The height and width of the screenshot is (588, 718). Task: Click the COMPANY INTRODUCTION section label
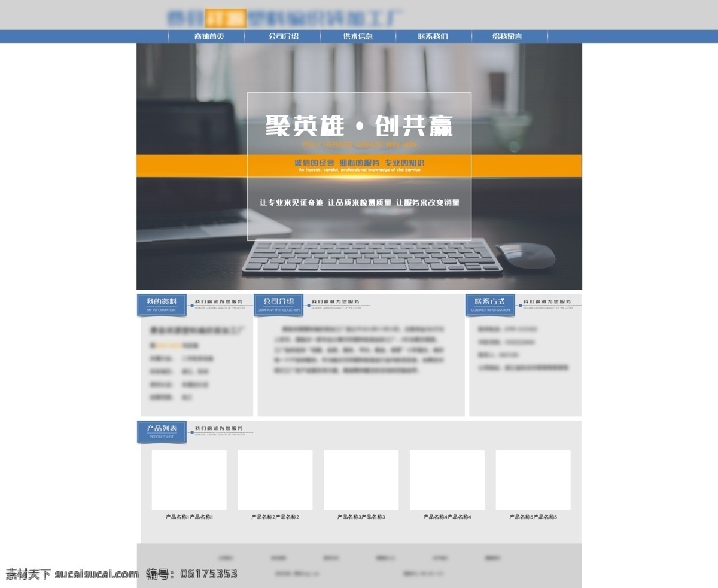pyautogui.click(x=278, y=304)
